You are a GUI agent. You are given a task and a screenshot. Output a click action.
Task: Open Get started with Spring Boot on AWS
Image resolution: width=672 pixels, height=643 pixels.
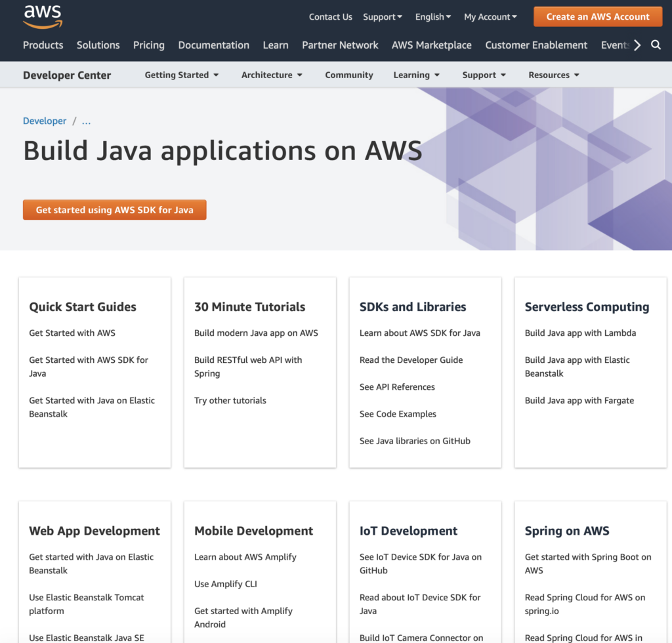(x=587, y=564)
